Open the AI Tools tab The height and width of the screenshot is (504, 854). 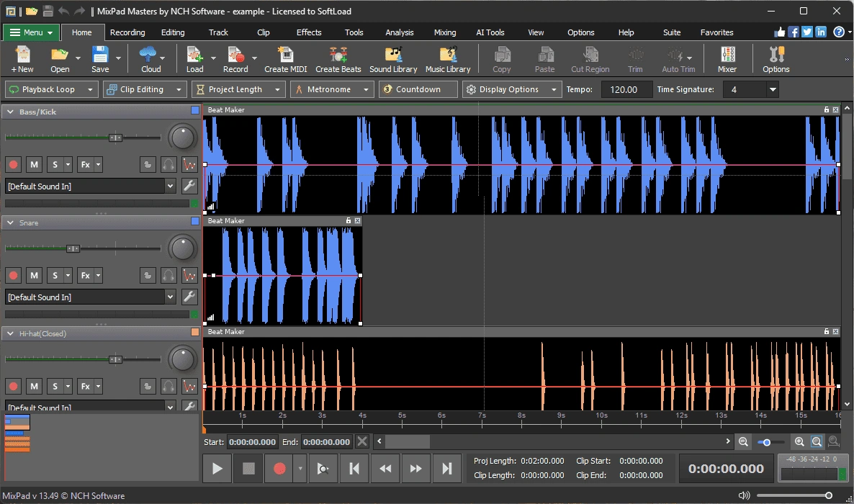coord(490,32)
